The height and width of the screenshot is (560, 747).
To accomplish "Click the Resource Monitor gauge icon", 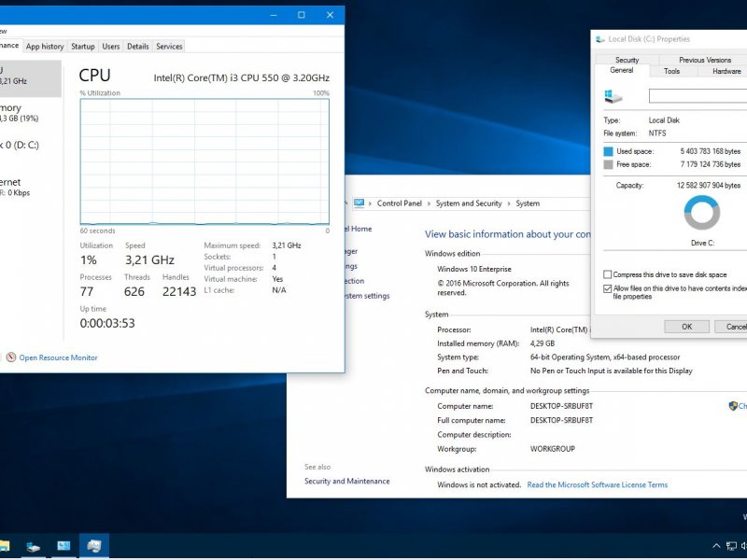I will tap(11, 357).
